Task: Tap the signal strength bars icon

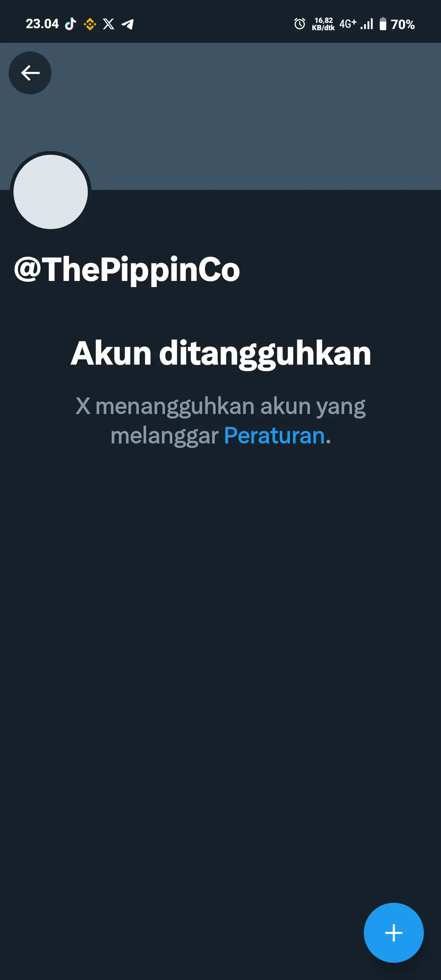Action: [367, 24]
